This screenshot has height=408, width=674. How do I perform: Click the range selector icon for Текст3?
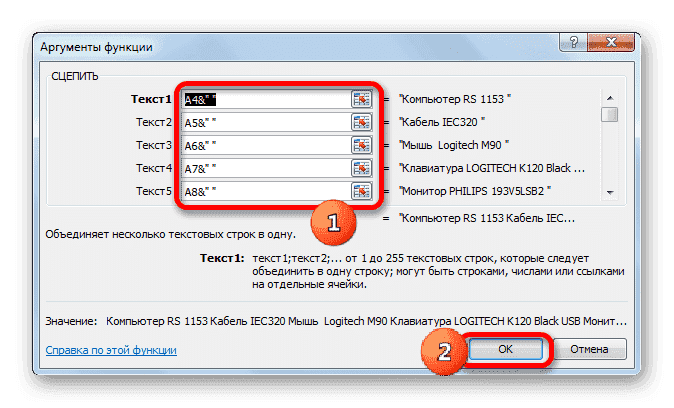click(x=361, y=145)
